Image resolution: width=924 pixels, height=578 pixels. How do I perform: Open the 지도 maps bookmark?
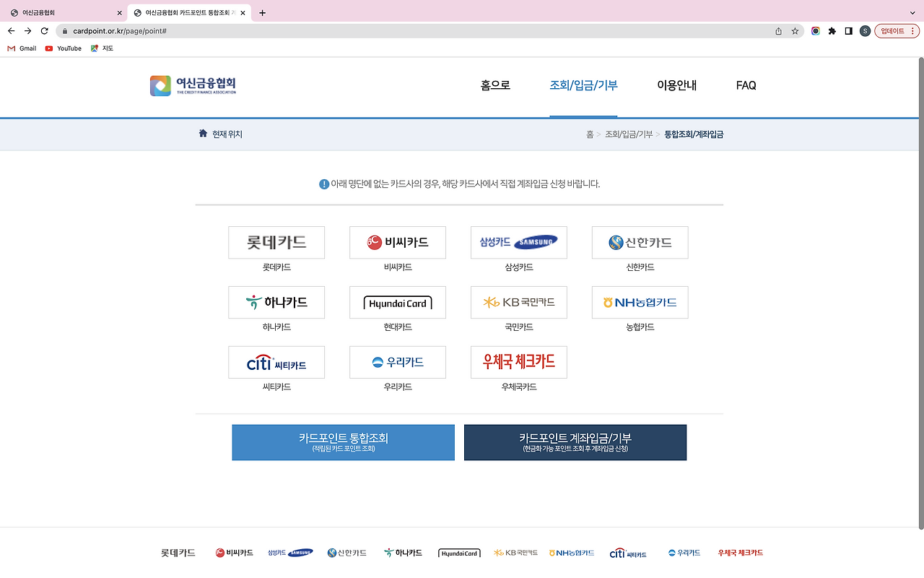point(102,48)
